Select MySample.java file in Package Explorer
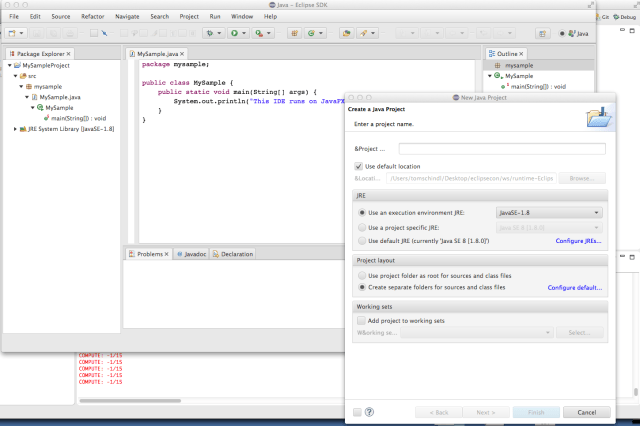The image size is (640, 426). (x=59, y=96)
